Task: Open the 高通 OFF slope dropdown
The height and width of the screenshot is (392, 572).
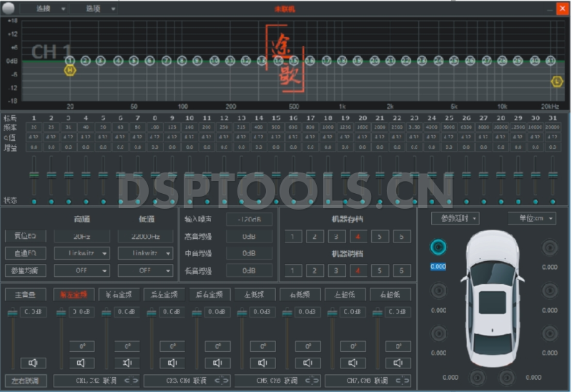Action: (82, 270)
